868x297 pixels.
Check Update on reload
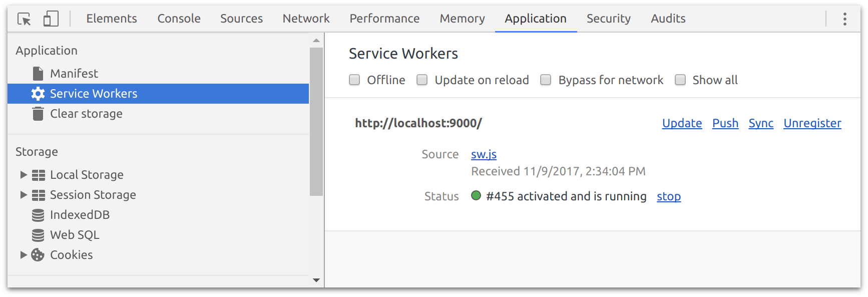(x=422, y=80)
